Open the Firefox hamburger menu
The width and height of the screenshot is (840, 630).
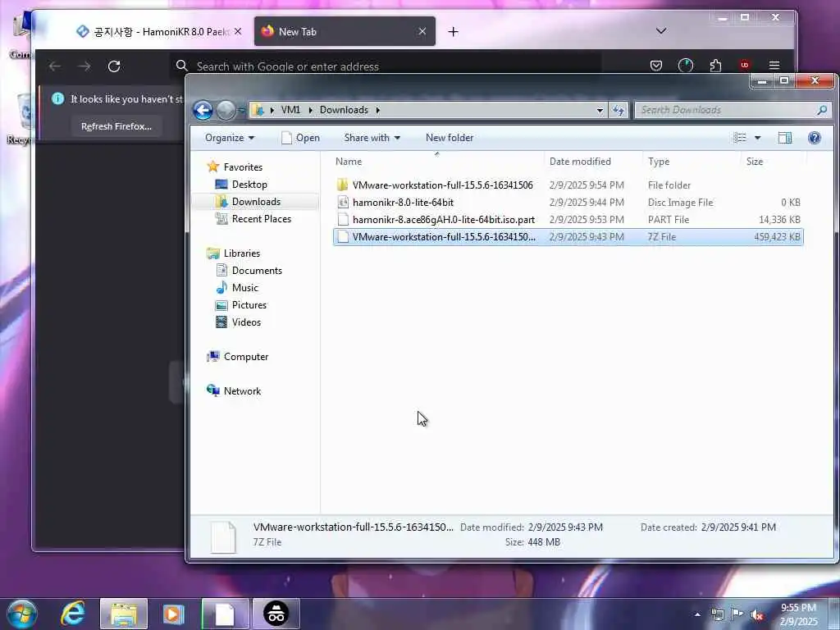(774, 66)
